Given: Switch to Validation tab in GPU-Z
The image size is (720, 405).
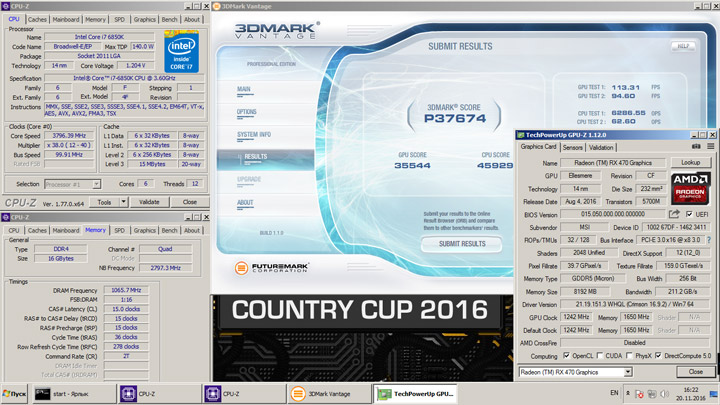Looking at the screenshot, I should tap(601, 147).
